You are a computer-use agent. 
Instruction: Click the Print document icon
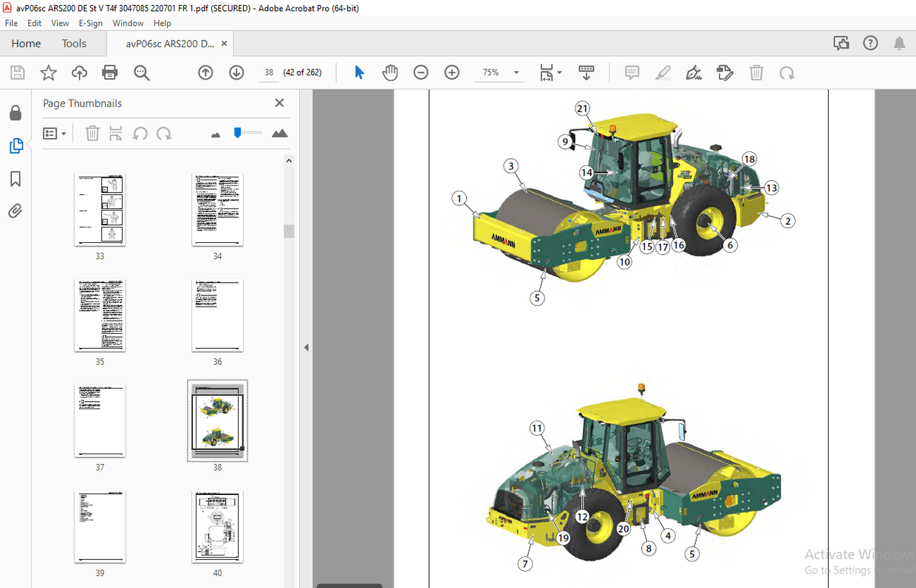point(109,72)
